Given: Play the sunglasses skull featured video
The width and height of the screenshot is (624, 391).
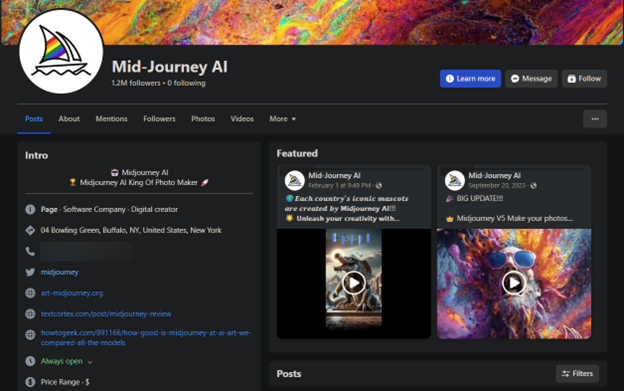Looking at the screenshot, I should coord(514,283).
